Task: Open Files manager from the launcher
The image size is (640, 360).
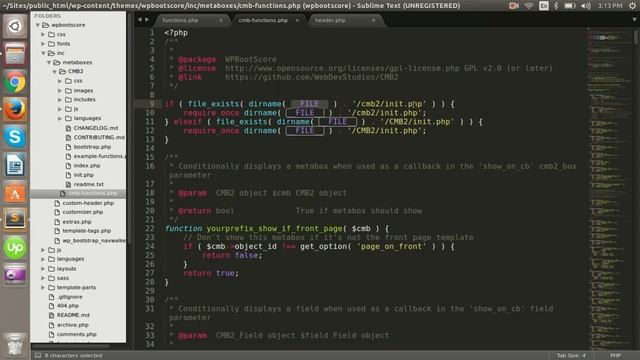Action: point(15,53)
